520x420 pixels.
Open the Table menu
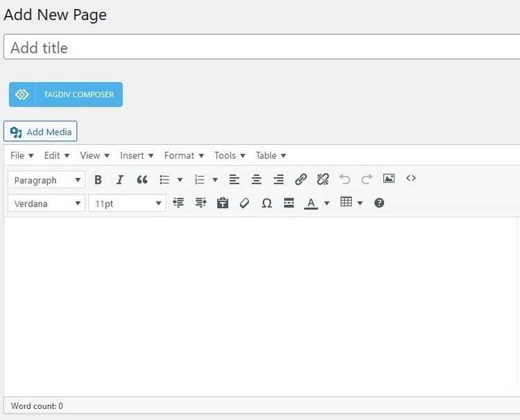click(270, 155)
